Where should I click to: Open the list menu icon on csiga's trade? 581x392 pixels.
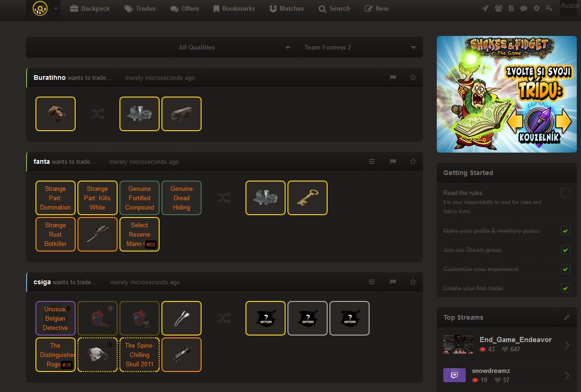[371, 282]
